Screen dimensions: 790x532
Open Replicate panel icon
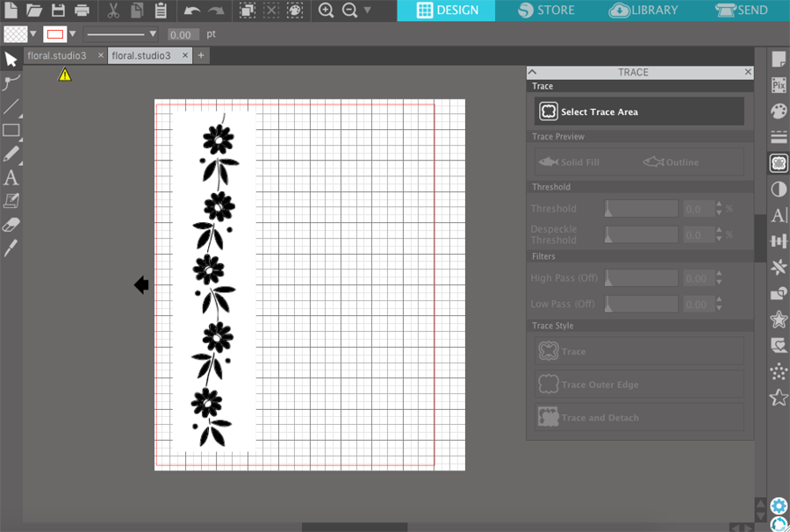779,267
